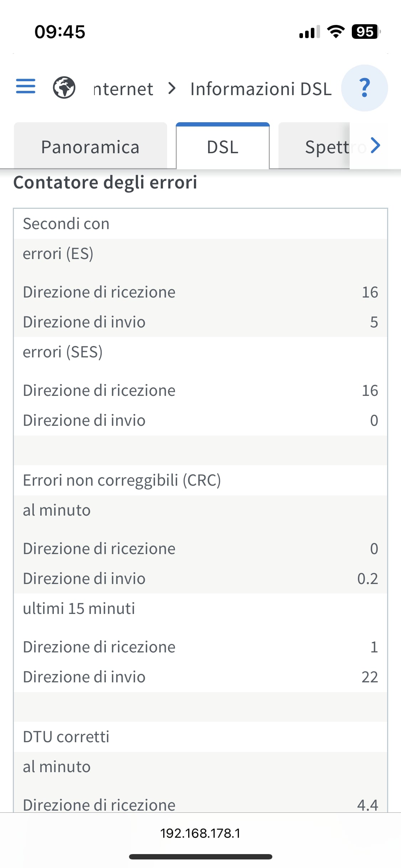Tap the battery indicator showing 95
The image size is (401, 868).
pyautogui.click(x=366, y=32)
